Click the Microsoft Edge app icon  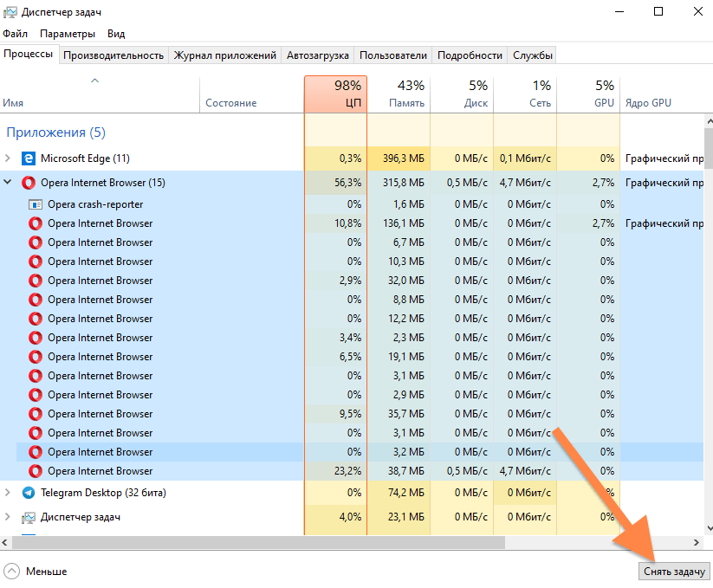pyautogui.click(x=29, y=158)
